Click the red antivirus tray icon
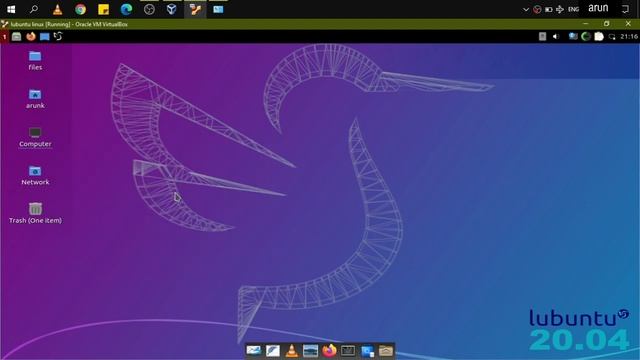Screen dimensions: 640x360 coord(537,9)
